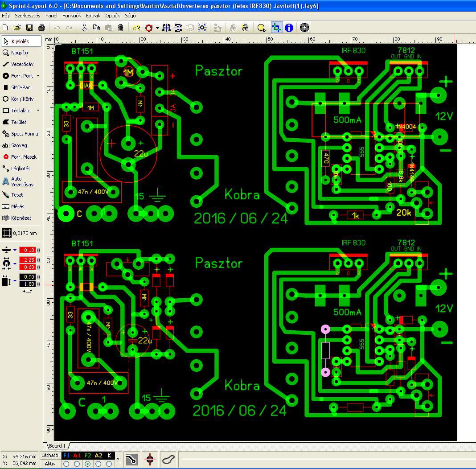
Task: Click the print icon in toolbar
Action: (x=41, y=28)
